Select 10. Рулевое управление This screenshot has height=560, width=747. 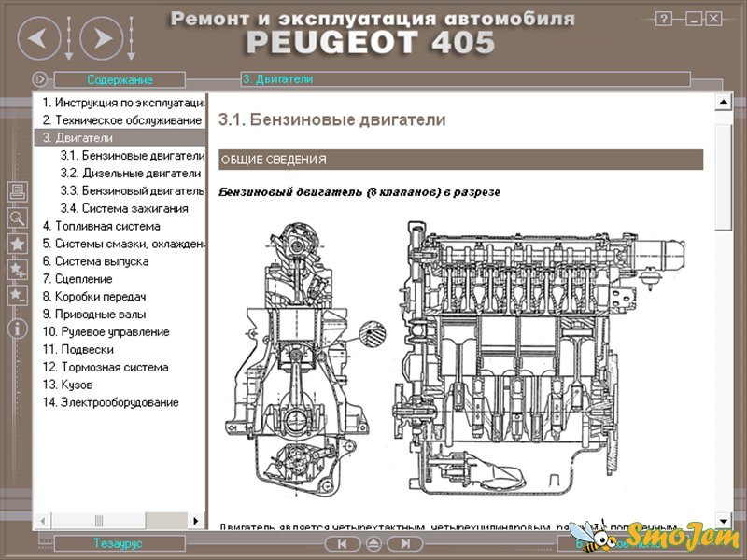click(106, 331)
